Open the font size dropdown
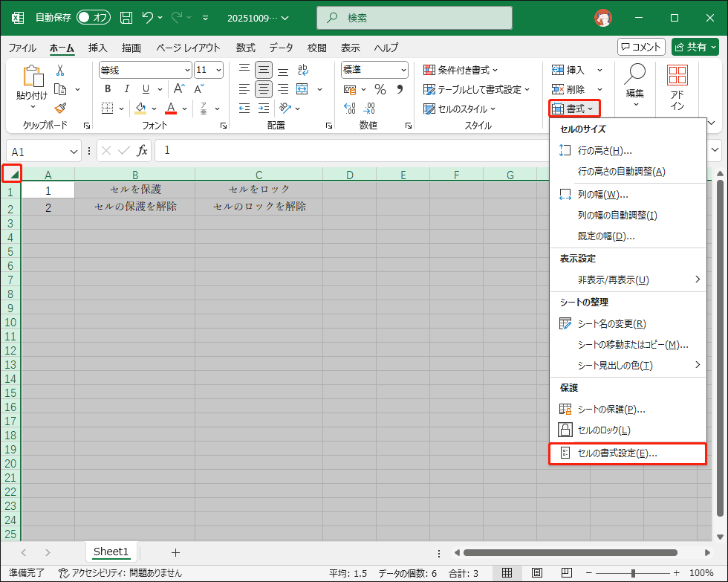The height and width of the screenshot is (582, 728). pyautogui.click(x=218, y=70)
